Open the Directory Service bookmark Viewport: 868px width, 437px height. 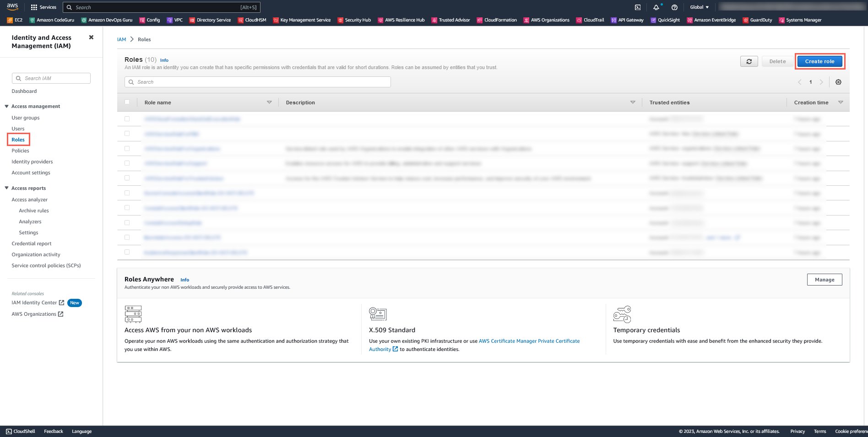[210, 20]
